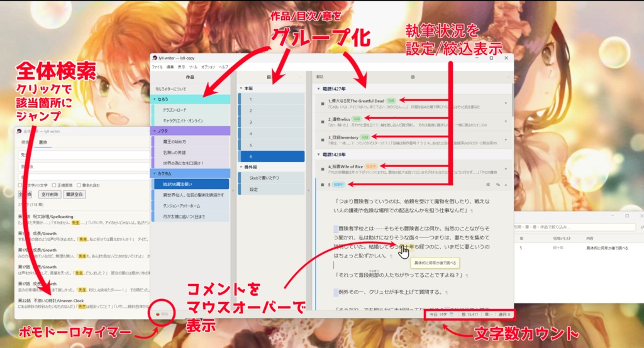Select the work ドラゴン・ロード
Image resolution: width=644 pixels, height=348 pixels.
pyautogui.click(x=191, y=110)
